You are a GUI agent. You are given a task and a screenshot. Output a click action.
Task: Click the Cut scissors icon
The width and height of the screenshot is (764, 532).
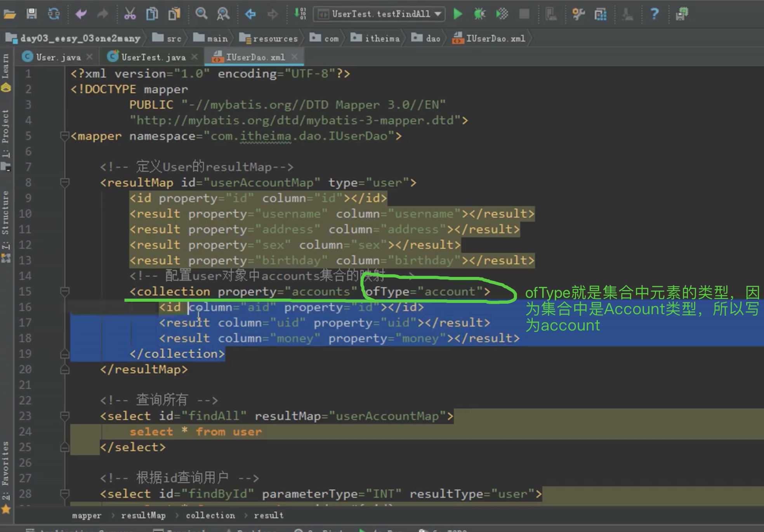pyautogui.click(x=130, y=14)
